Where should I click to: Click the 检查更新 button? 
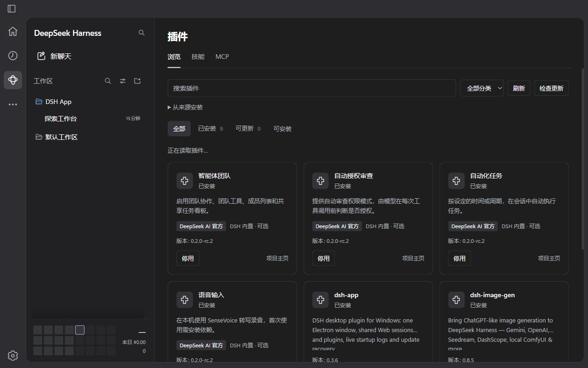551,88
